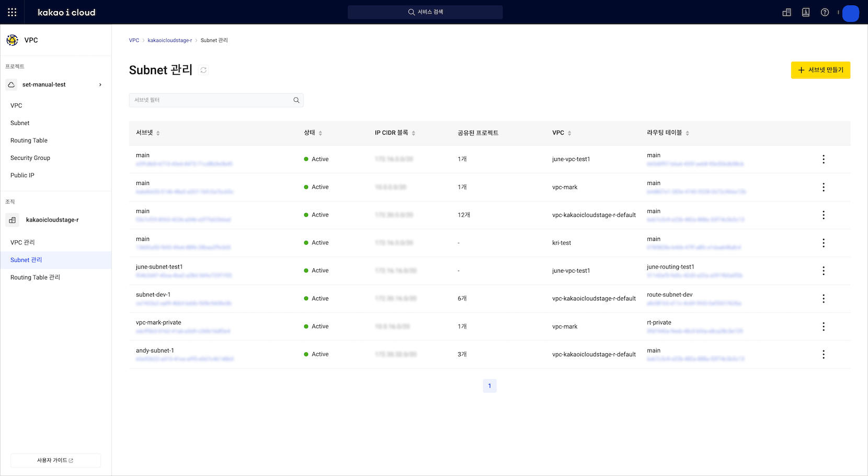Click the 공유된 프로젝트 column header
Viewport: 868px width, 476px height.
pyautogui.click(x=478, y=133)
